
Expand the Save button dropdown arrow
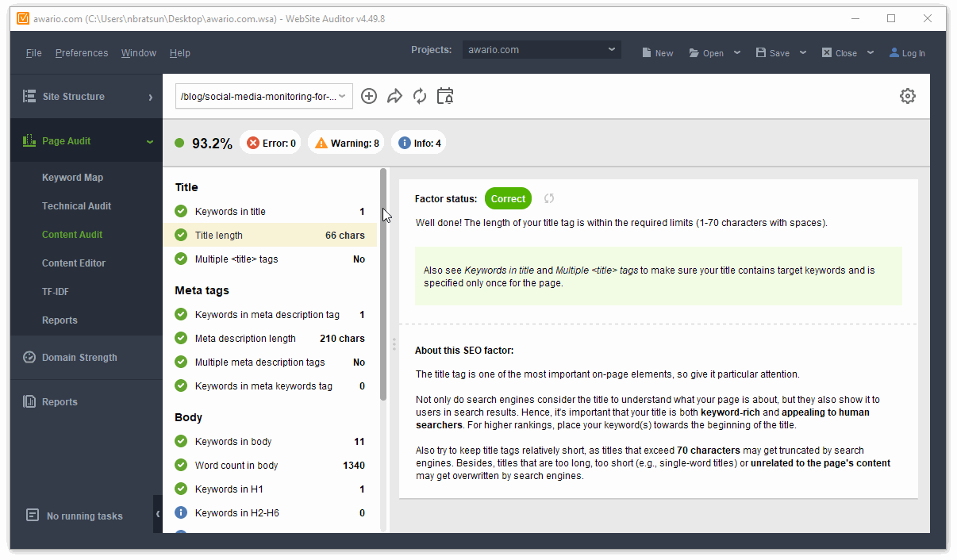coord(803,52)
